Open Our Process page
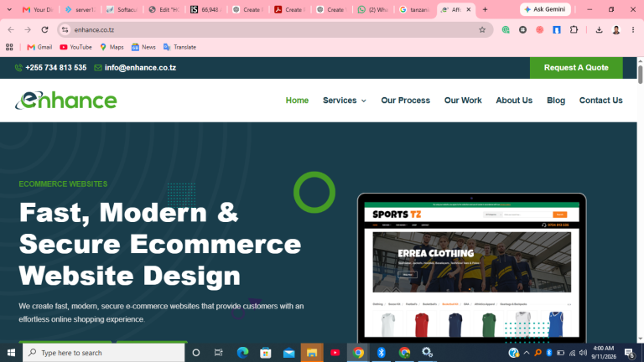 (405, 101)
